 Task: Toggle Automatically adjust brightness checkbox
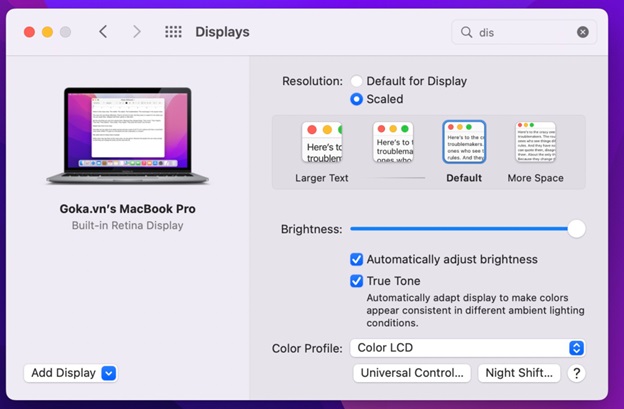(357, 259)
